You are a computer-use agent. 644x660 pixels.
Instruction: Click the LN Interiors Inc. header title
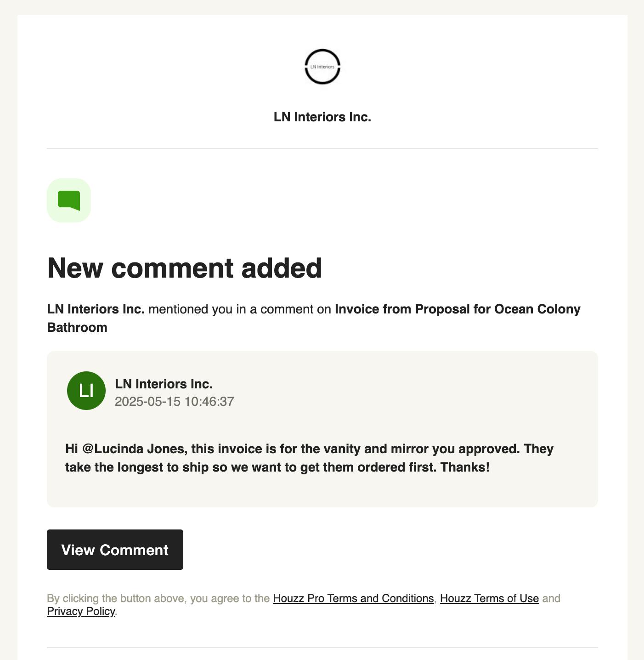322,117
